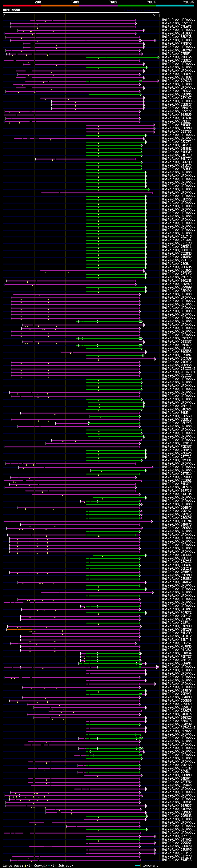Click the orange ~40% legend segment
This screenshot has height=868, width=197.
(x=60, y=6)
